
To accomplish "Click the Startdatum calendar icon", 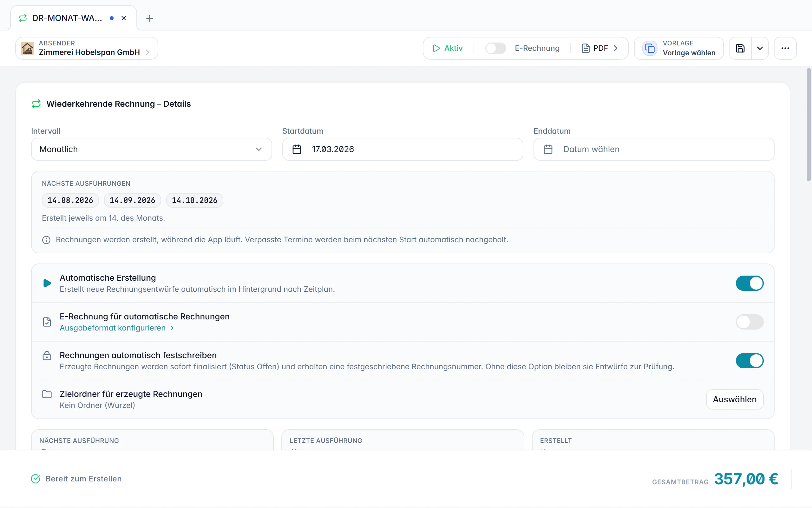I will pyautogui.click(x=297, y=149).
